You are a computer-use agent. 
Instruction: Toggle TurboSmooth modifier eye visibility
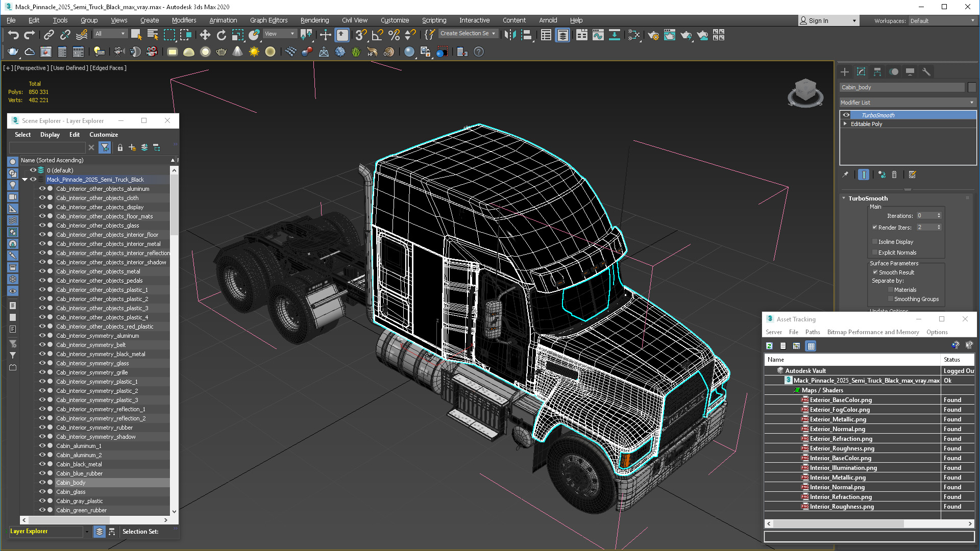[846, 115]
